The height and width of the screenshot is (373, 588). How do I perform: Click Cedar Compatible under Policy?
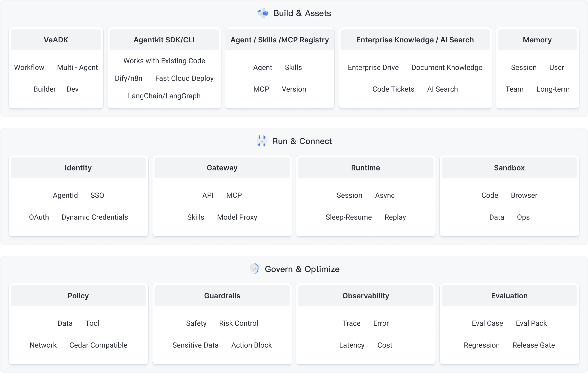coord(98,345)
